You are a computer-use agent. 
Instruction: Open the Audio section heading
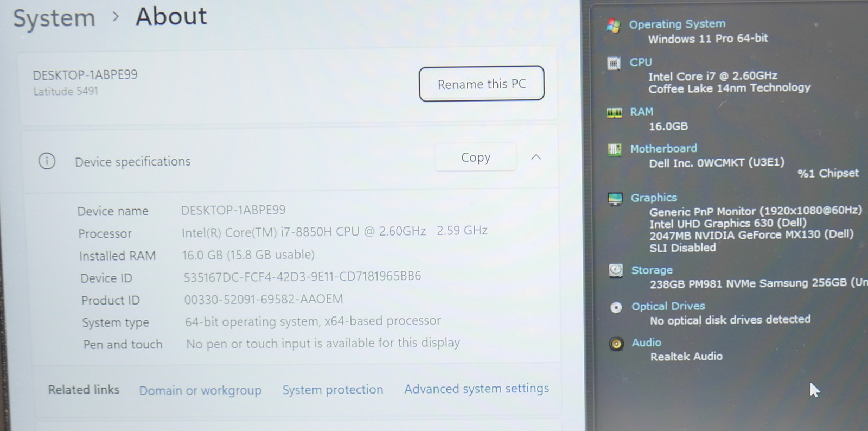coord(647,343)
